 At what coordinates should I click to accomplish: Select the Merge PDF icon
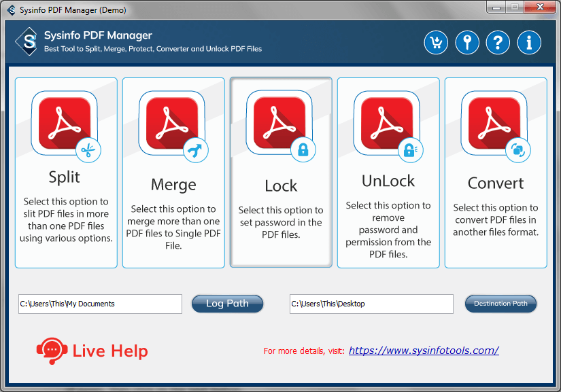[173, 124]
